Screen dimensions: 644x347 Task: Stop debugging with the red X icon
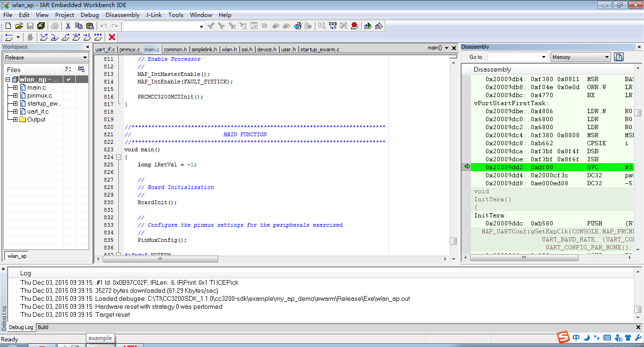[112, 37]
